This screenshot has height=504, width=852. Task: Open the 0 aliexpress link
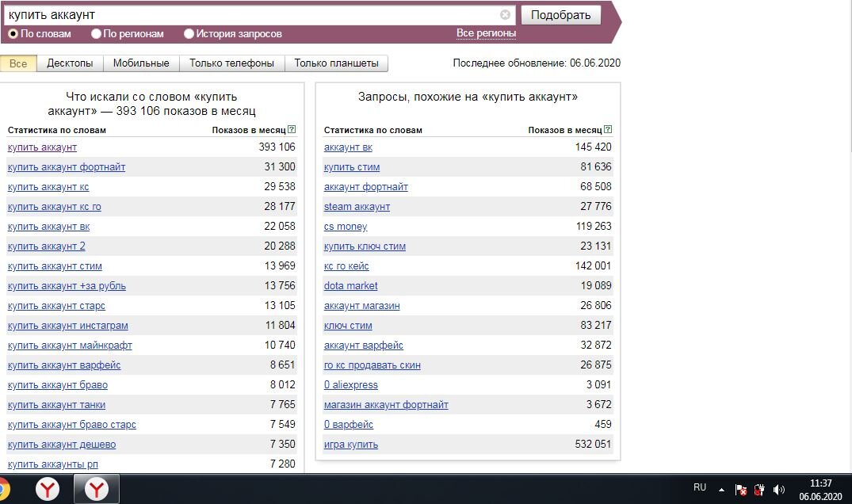pyautogui.click(x=350, y=385)
